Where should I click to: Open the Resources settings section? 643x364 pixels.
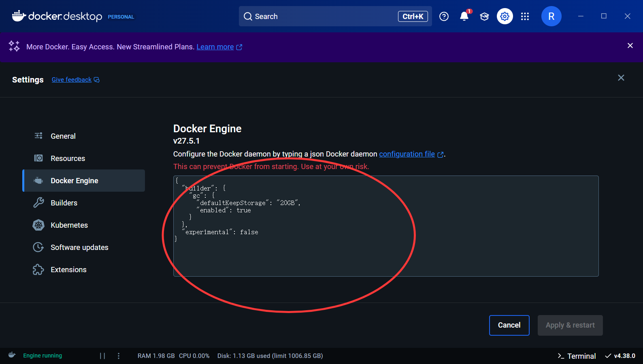[83, 158]
